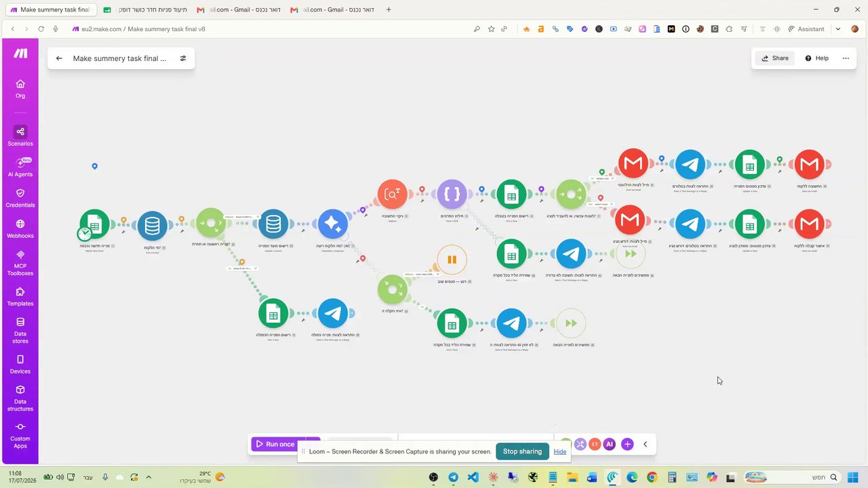868x488 pixels.
Task: Open the browser Assistant panel
Action: coord(806,29)
